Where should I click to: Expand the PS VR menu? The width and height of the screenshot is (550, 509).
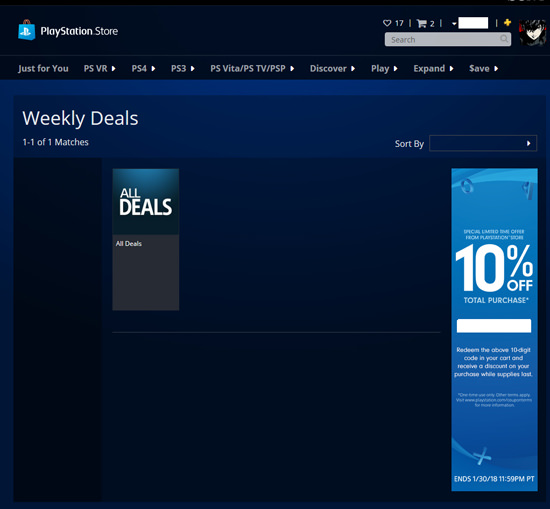100,68
